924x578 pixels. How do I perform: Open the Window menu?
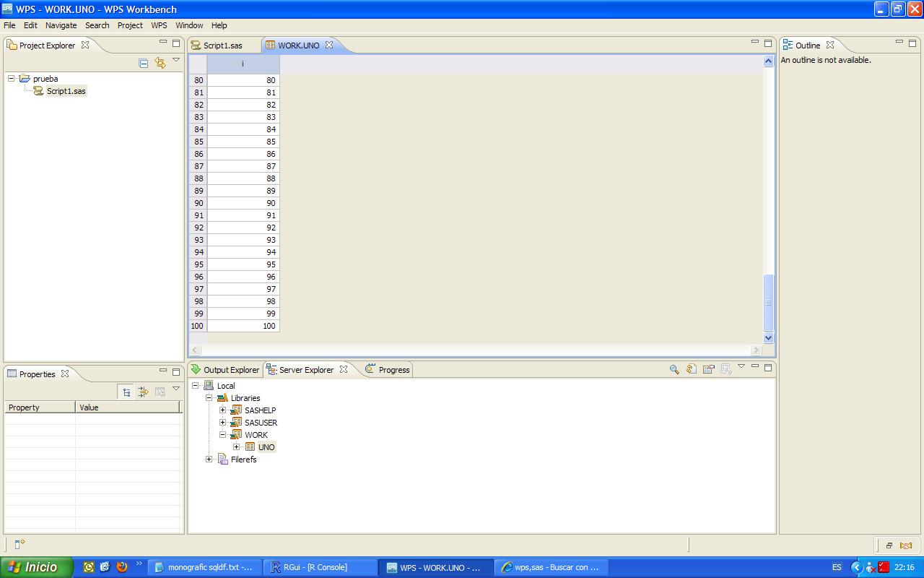189,25
